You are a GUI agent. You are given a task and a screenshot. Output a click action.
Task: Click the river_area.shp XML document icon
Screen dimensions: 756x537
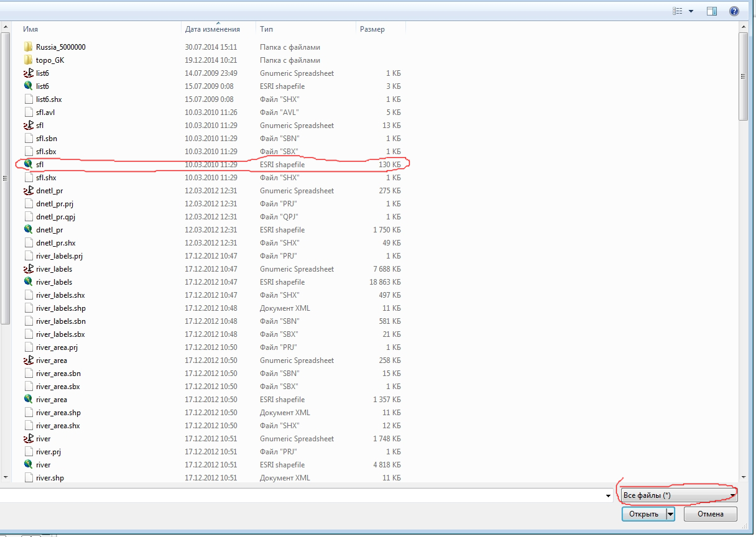[28, 413]
